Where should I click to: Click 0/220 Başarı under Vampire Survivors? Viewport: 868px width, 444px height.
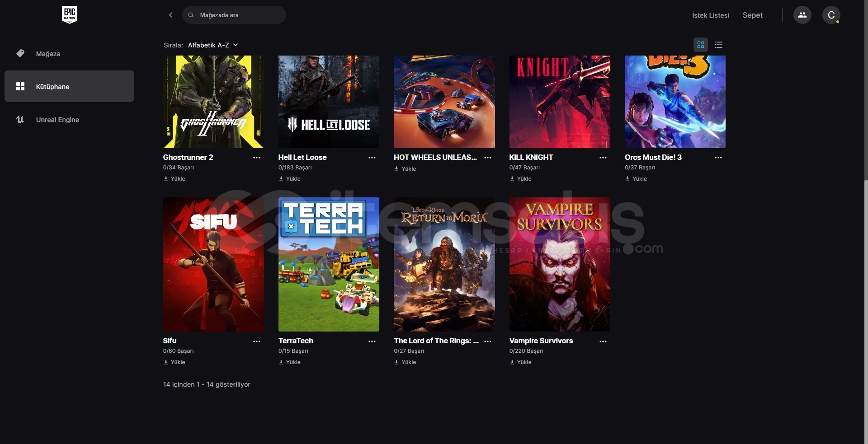click(x=526, y=351)
